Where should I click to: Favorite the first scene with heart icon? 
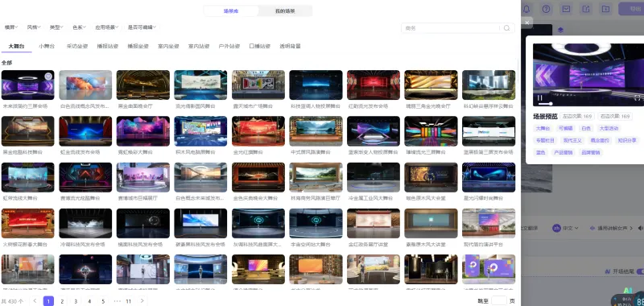point(48,76)
